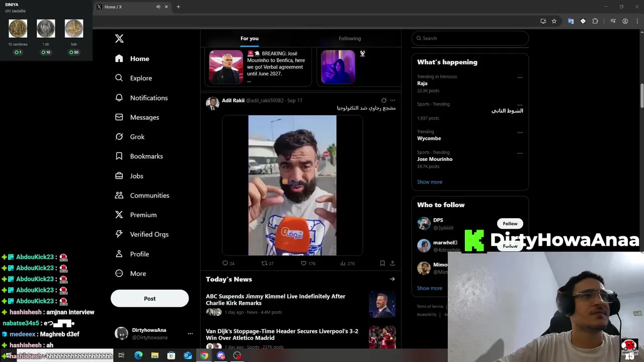Open DirtyhowaAna account options ellipsis
The width and height of the screenshot is (644, 362).
tap(190, 333)
